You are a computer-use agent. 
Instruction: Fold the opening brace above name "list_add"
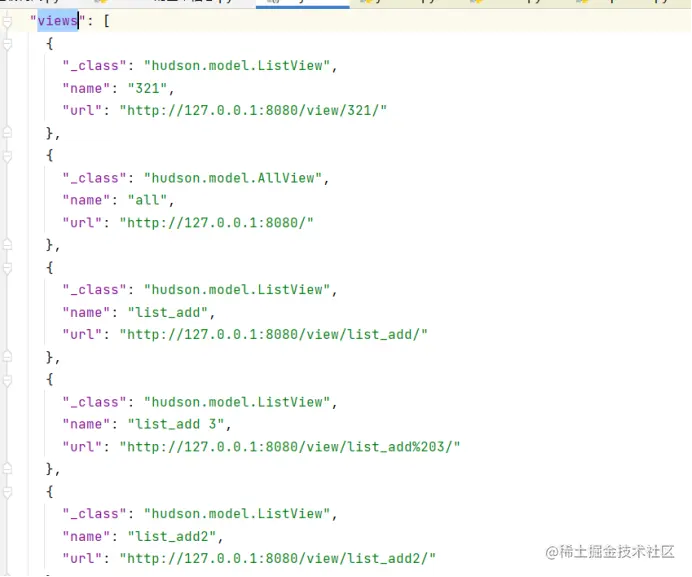7,268
